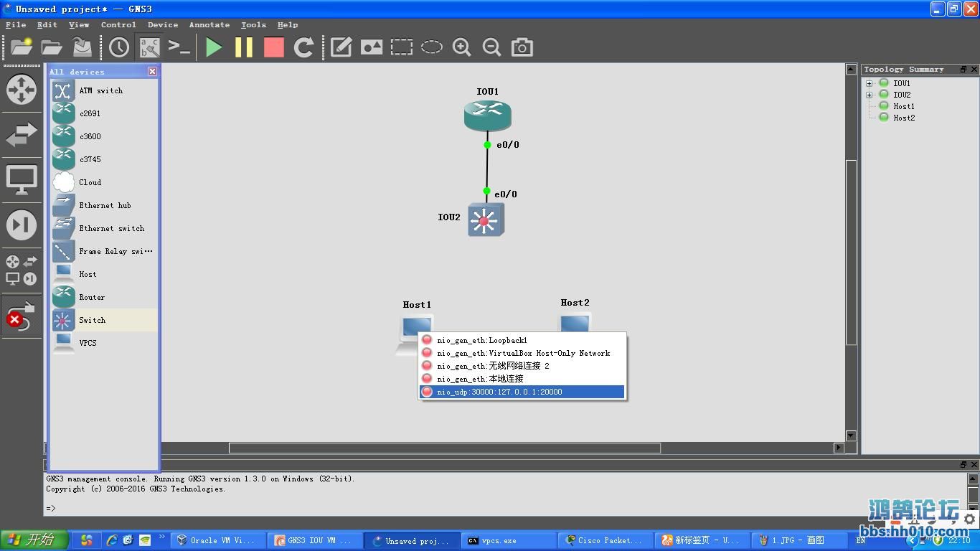Select IOU2 switch on canvas
Viewport: 980px width, 551px height.
point(486,220)
